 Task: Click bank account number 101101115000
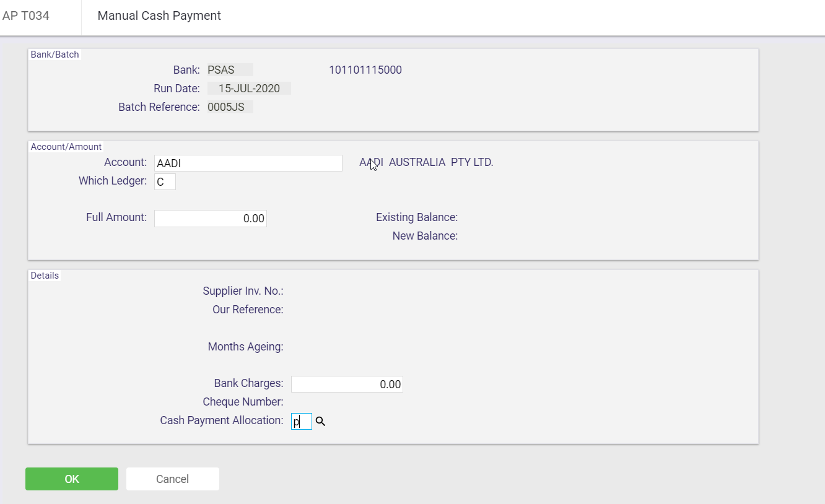tap(365, 70)
